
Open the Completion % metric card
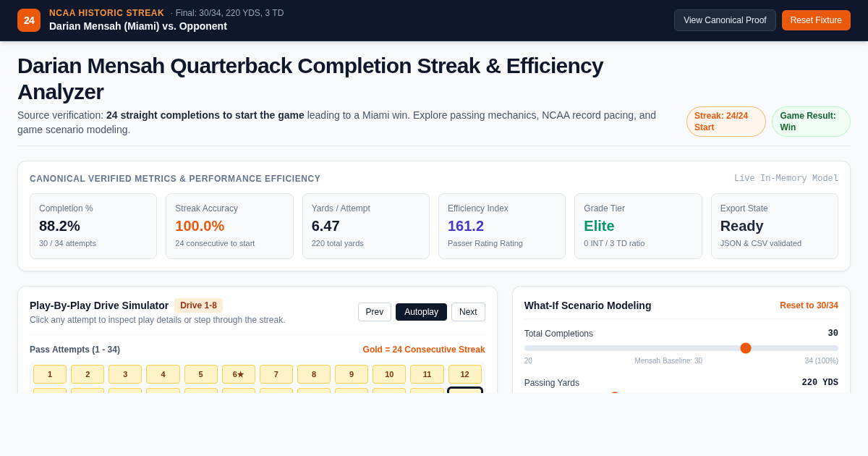point(93,226)
